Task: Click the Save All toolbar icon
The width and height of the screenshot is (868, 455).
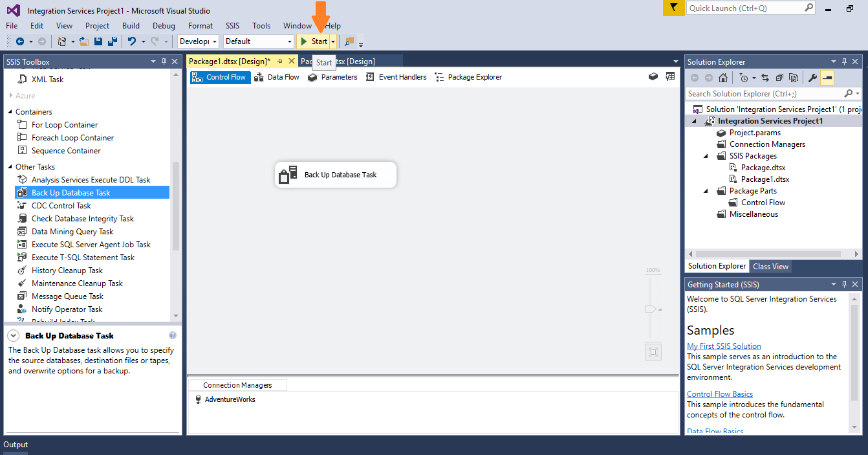Action: pyautogui.click(x=113, y=41)
